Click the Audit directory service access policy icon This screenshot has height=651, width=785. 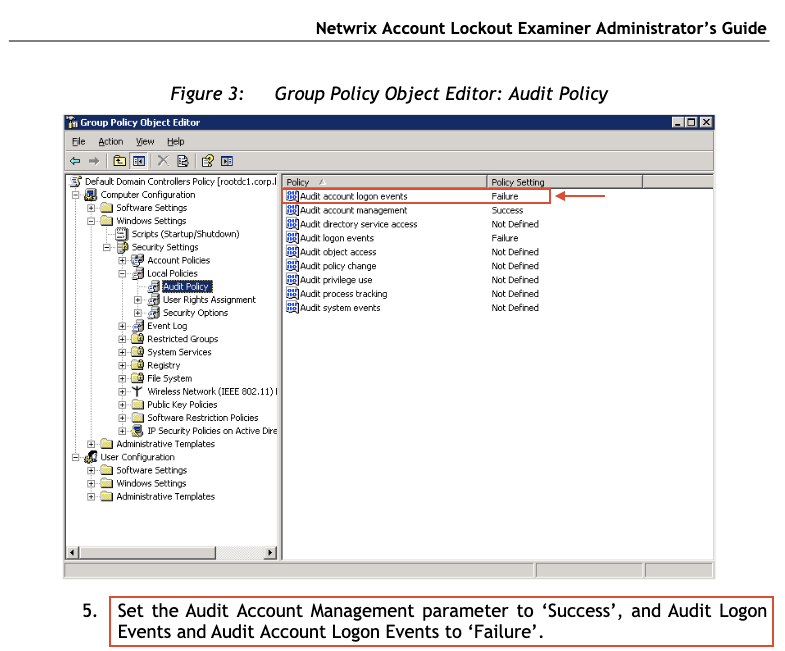292,224
